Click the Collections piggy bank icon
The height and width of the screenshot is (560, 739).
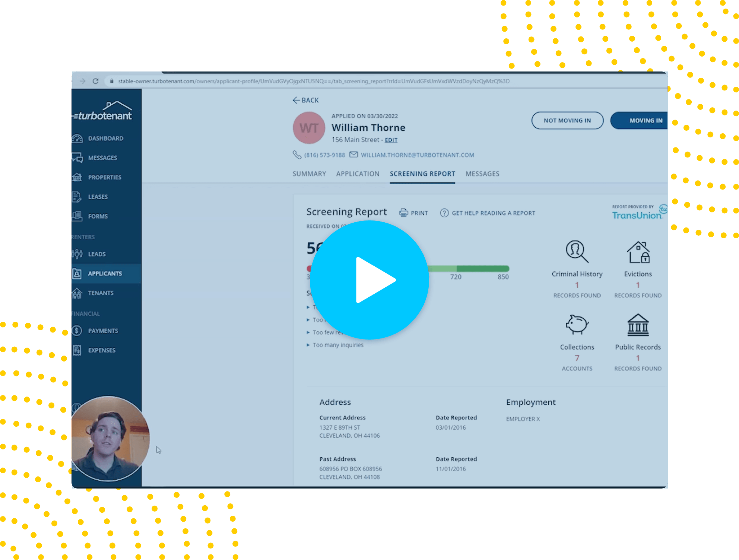point(577,324)
